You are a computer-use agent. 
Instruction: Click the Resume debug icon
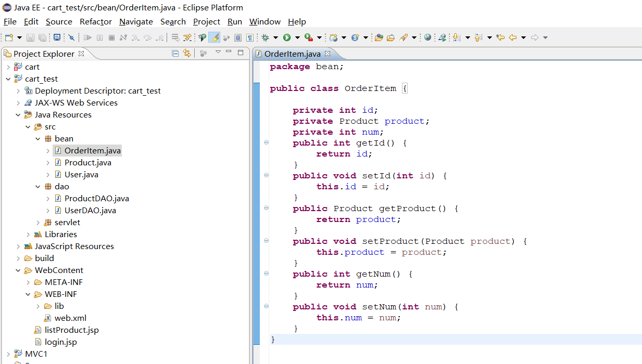87,37
